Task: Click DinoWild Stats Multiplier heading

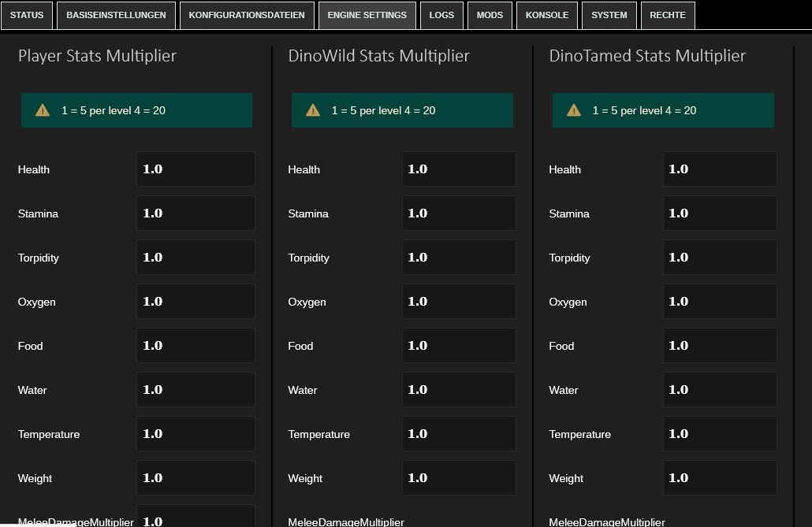Action: (x=378, y=56)
